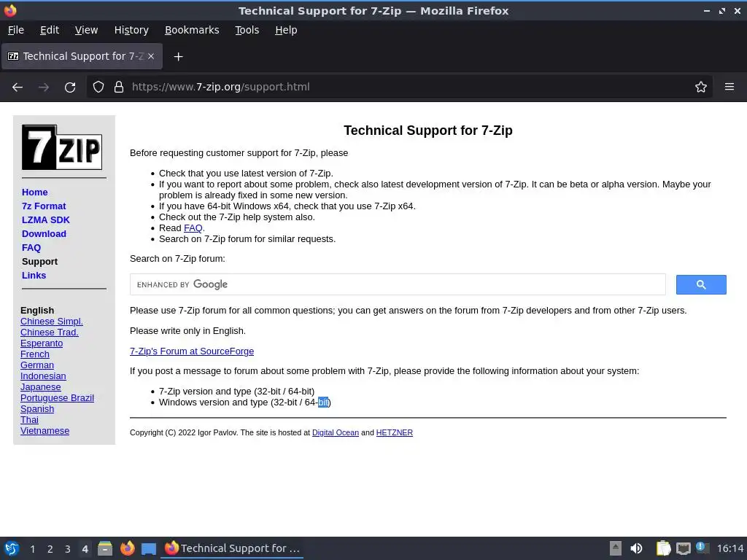The width and height of the screenshot is (747, 560).
Task: Click the blue Google search button
Action: (x=701, y=285)
